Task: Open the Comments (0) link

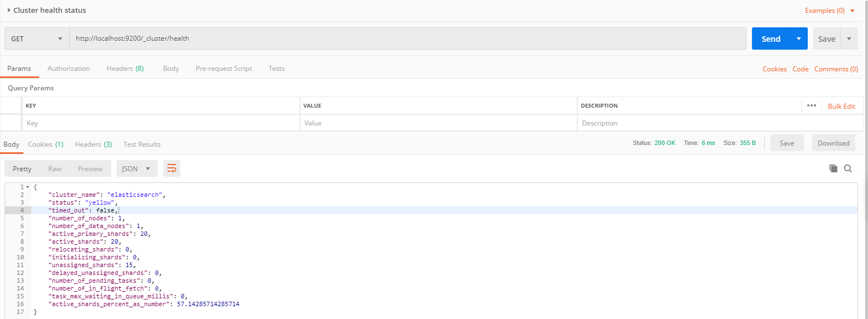Action: pos(836,69)
